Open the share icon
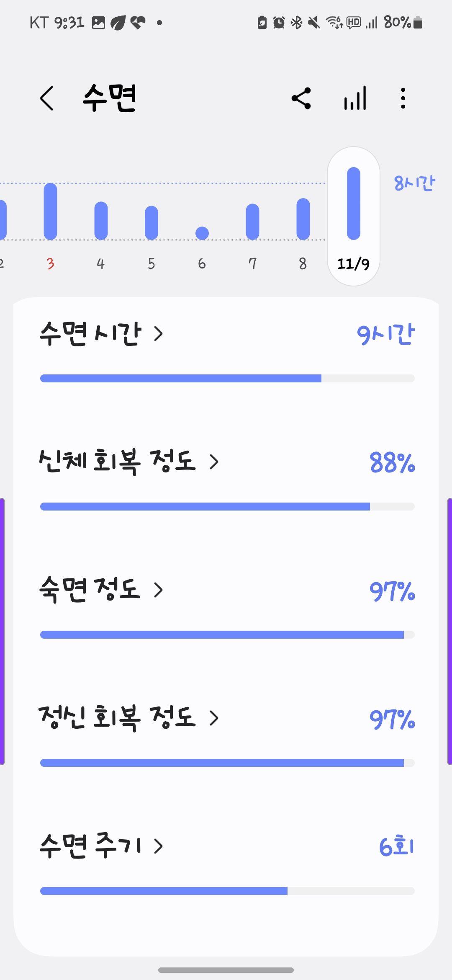452x980 pixels. pos(301,98)
